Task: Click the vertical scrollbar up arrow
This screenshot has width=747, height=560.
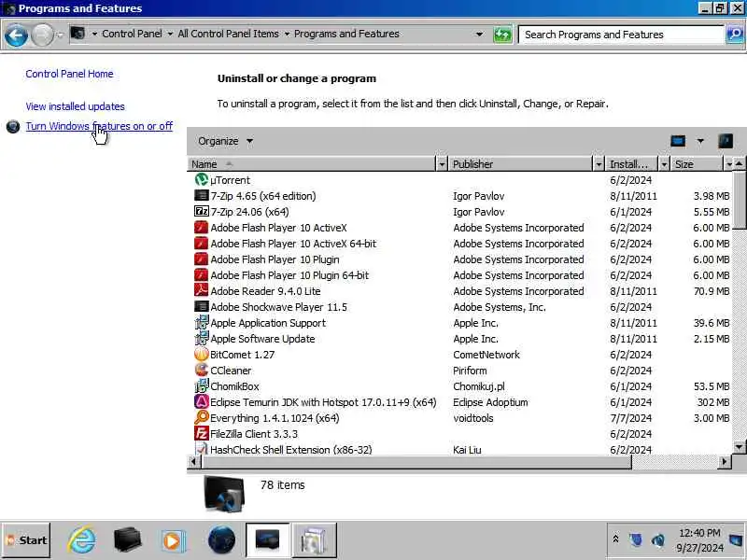Action: click(739, 164)
